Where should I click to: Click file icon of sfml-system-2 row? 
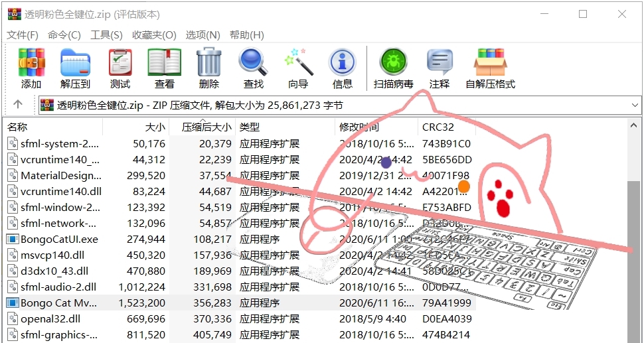click(x=13, y=143)
